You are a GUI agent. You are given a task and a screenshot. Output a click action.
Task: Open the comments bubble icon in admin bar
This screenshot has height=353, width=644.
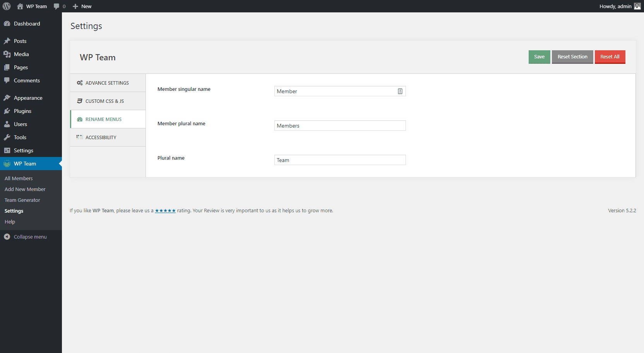click(x=57, y=6)
